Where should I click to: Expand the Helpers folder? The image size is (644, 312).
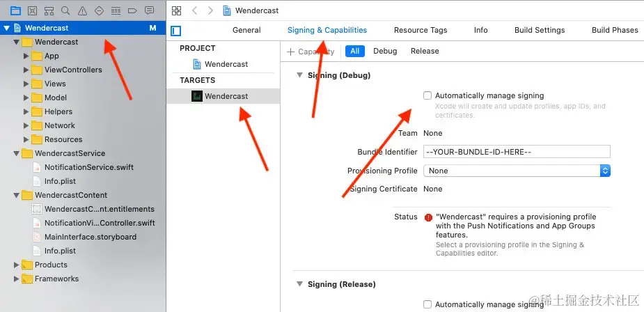pyautogui.click(x=26, y=112)
